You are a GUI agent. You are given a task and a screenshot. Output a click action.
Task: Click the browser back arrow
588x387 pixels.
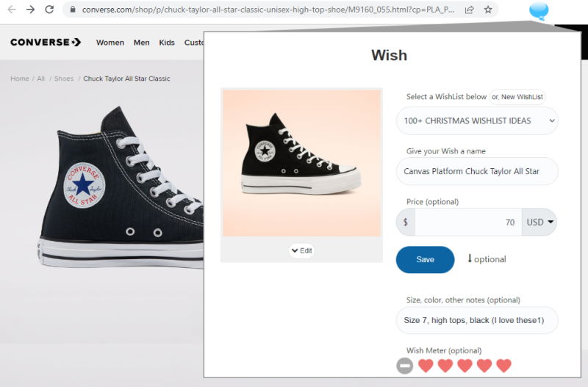coord(12,10)
